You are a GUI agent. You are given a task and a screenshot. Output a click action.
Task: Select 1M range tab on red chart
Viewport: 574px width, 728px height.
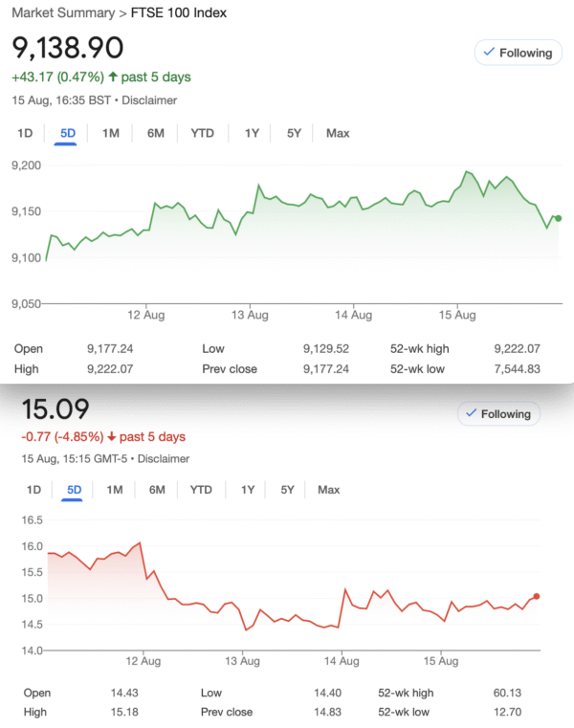[x=115, y=490]
